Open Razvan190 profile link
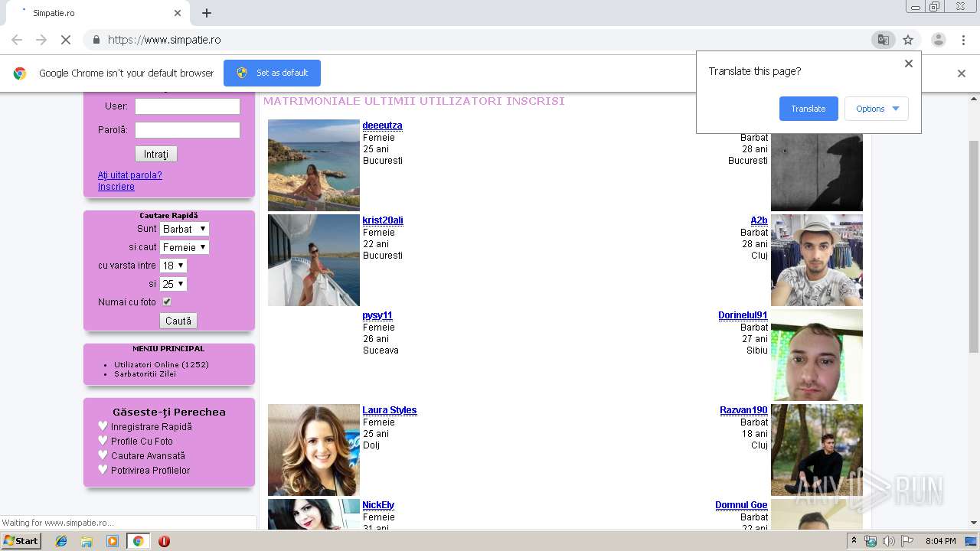Viewport: 980px width, 551px height. pos(743,410)
